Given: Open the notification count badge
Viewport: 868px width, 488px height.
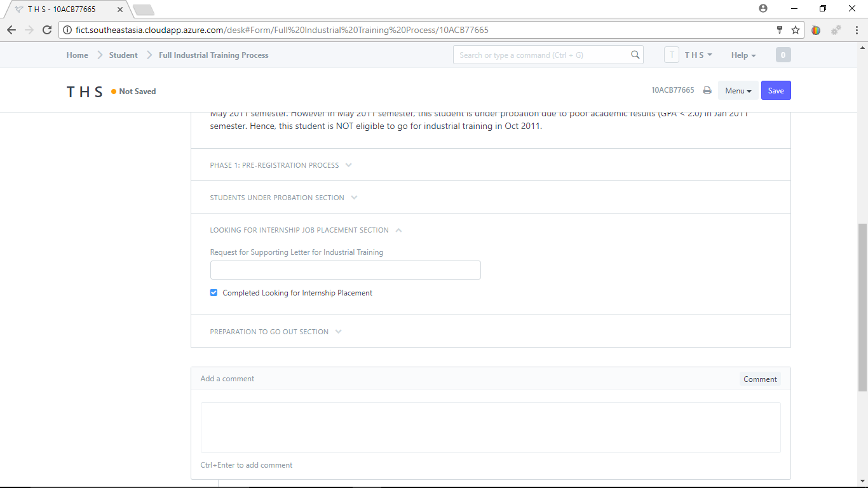Looking at the screenshot, I should (x=783, y=55).
